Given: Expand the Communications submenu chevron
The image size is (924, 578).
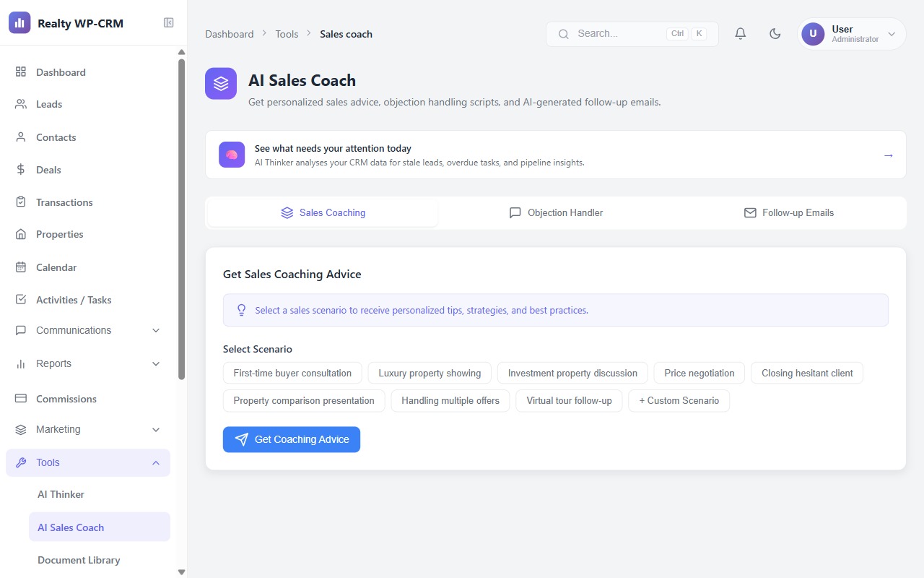Looking at the screenshot, I should click(156, 330).
